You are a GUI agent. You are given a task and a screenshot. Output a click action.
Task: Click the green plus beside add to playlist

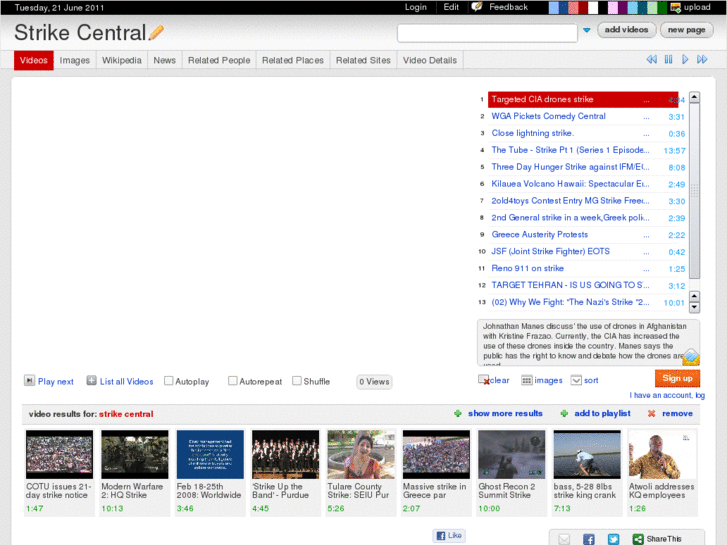coord(564,413)
